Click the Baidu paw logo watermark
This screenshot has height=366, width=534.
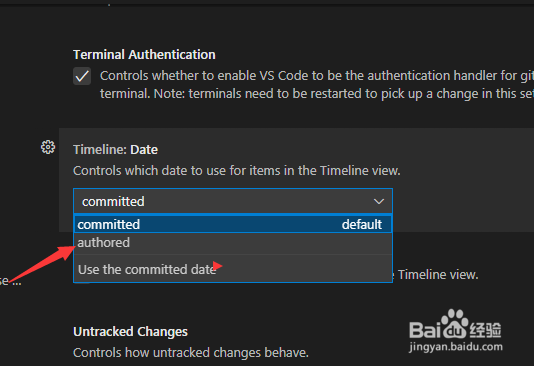point(455,324)
